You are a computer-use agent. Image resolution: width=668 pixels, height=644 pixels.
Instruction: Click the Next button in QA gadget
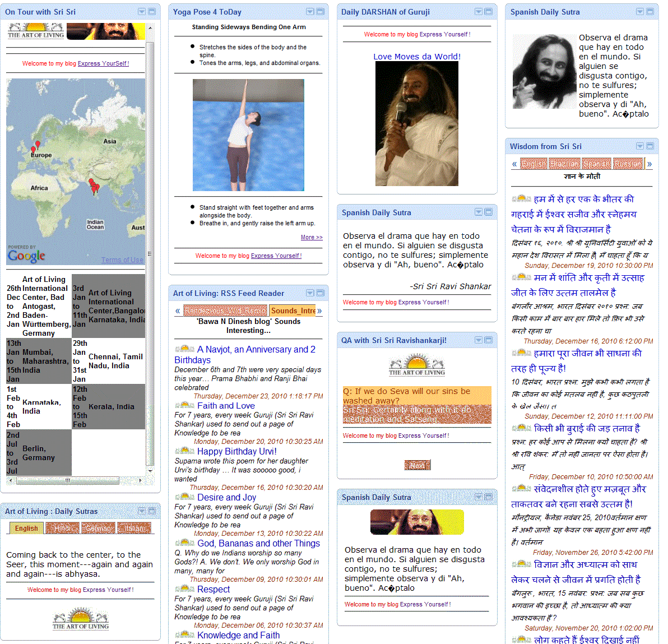(417, 465)
